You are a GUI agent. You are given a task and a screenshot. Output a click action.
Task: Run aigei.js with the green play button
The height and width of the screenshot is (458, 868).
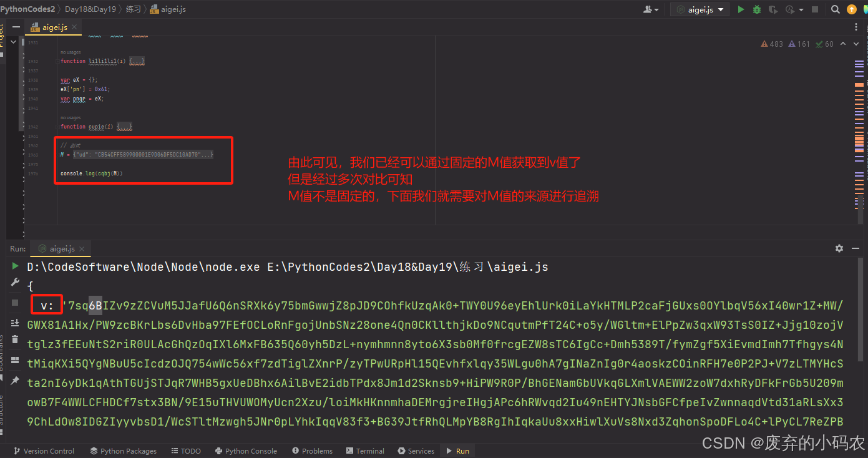741,9
